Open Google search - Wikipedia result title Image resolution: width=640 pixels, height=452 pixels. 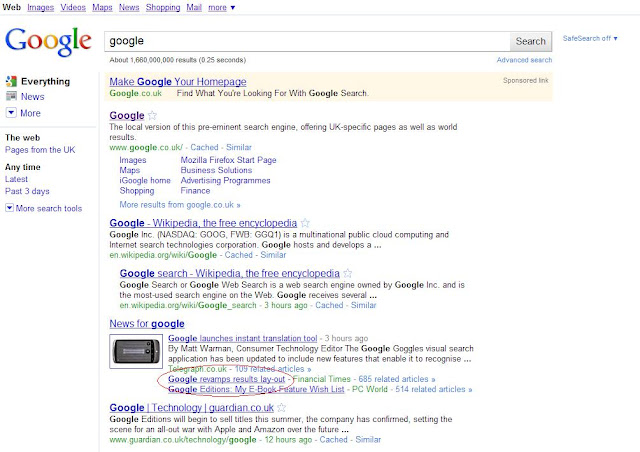coord(229,274)
